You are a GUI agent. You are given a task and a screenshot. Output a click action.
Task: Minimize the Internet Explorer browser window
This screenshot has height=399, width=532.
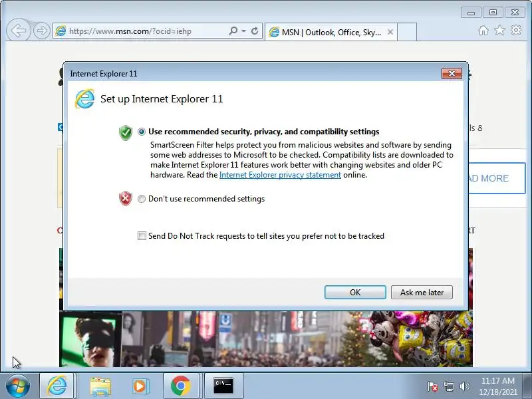[x=471, y=13]
